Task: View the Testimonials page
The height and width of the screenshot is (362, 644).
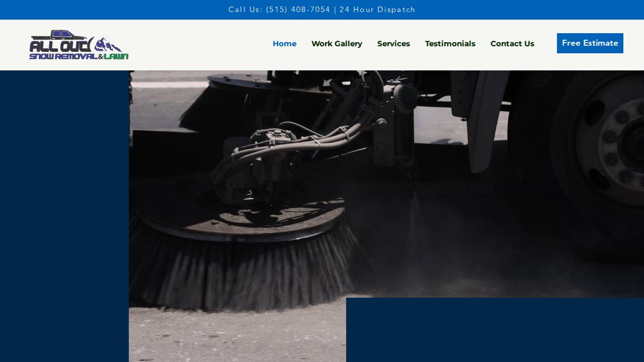Action: (450, 44)
